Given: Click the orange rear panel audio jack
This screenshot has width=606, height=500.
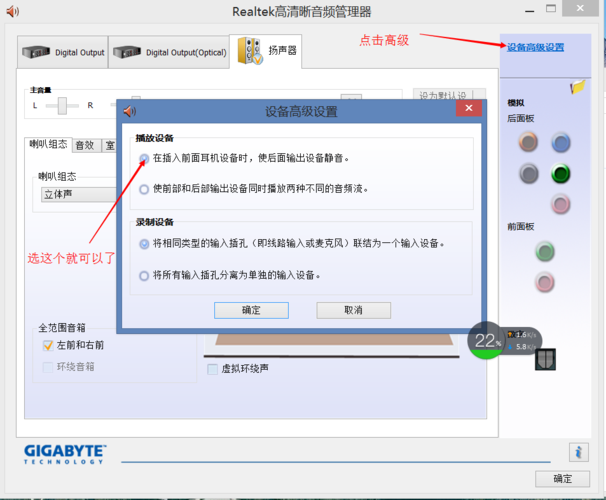Looking at the screenshot, I should pyautogui.click(x=528, y=142).
